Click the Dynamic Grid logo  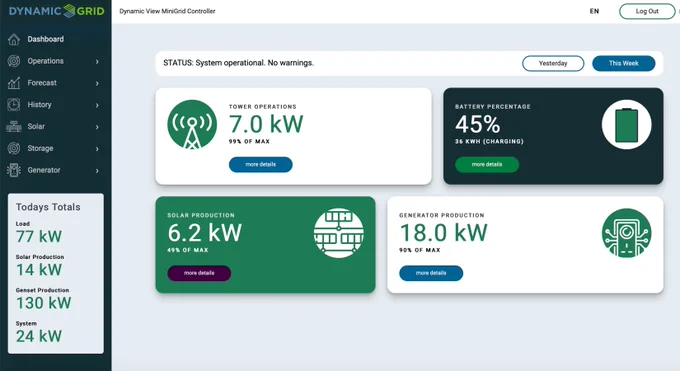pyautogui.click(x=57, y=11)
